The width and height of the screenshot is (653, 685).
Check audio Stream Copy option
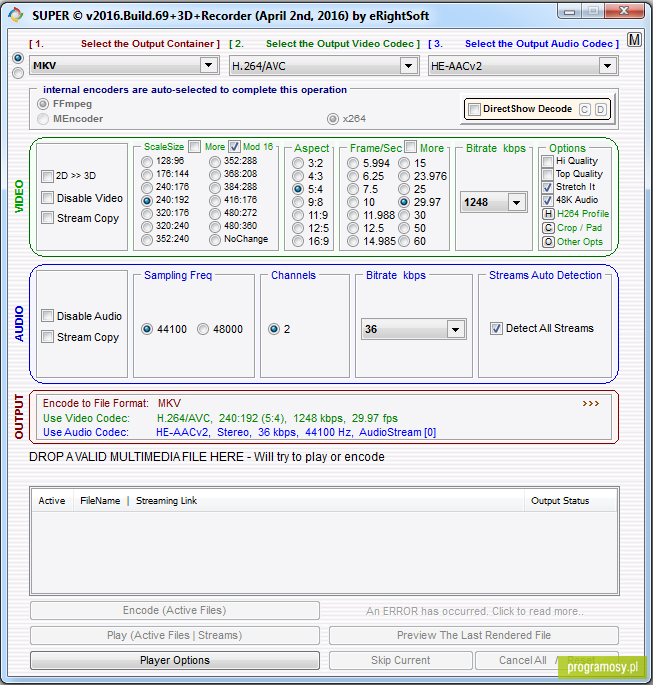click(47, 337)
